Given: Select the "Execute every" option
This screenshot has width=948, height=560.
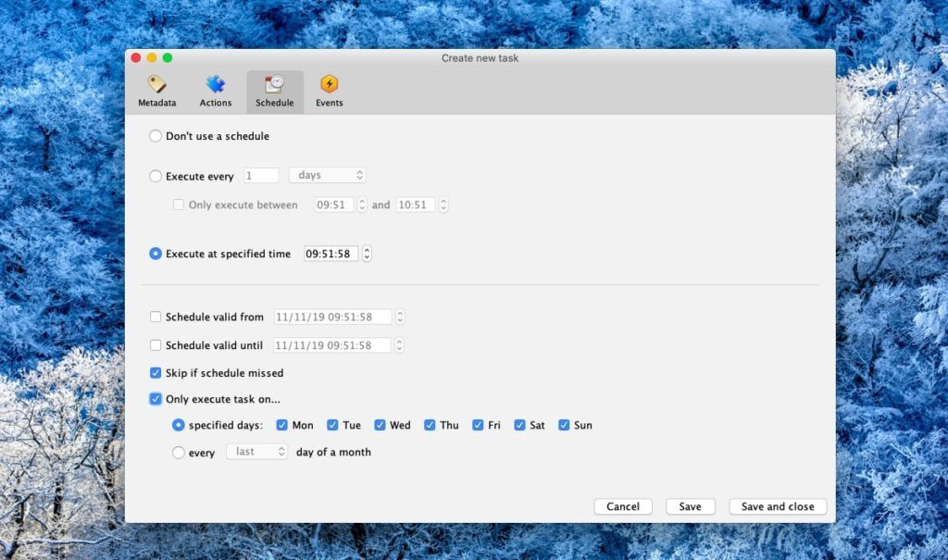Looking at the screenshot, I should point(155,175).
